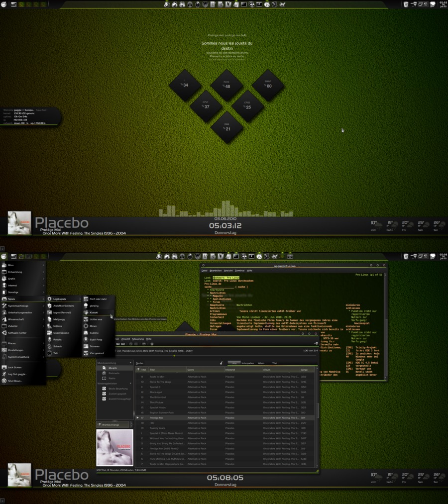This screenshot has height=504, width=448.
Task: Click the Suche search field in Rhythmbox
Action: coord(182,363)
